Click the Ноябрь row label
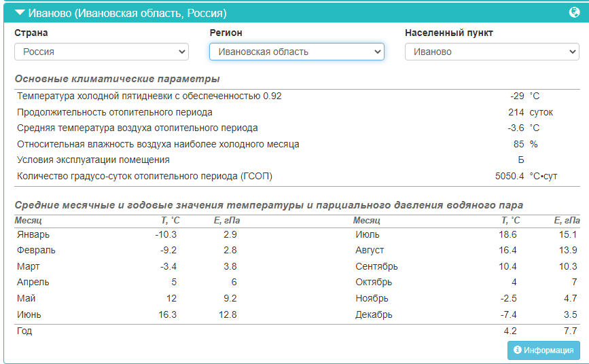 tap(372, 298)
